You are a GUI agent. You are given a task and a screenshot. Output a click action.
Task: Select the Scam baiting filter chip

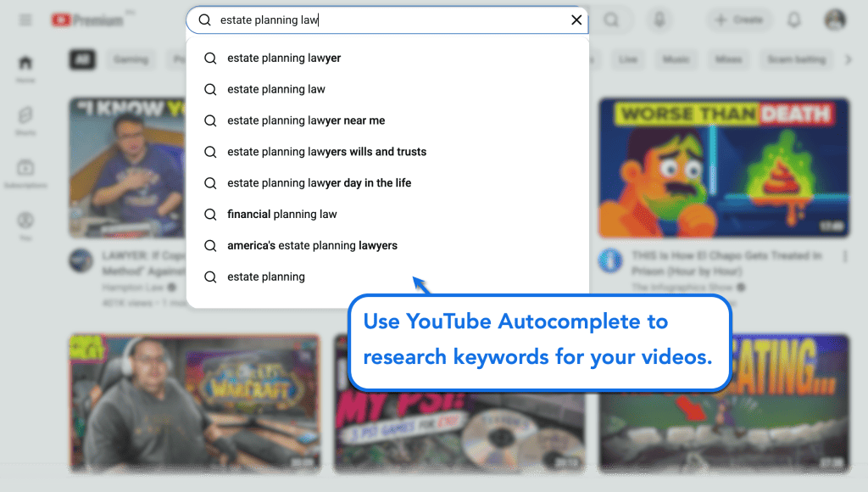point(797,59)
